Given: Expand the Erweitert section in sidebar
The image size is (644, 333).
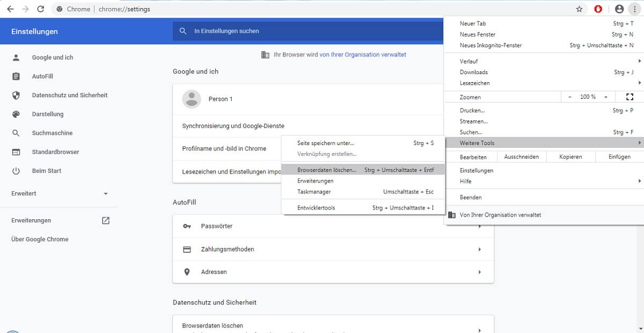Looking at the screenshot, I should 59,193.
